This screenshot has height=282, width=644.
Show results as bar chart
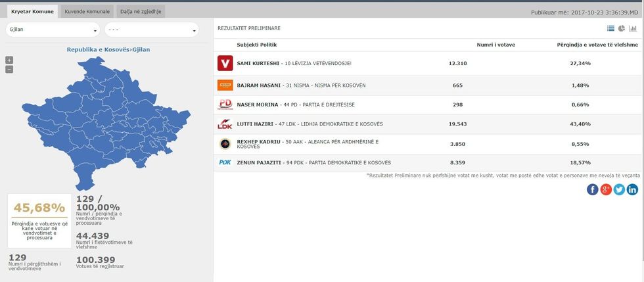633,28
